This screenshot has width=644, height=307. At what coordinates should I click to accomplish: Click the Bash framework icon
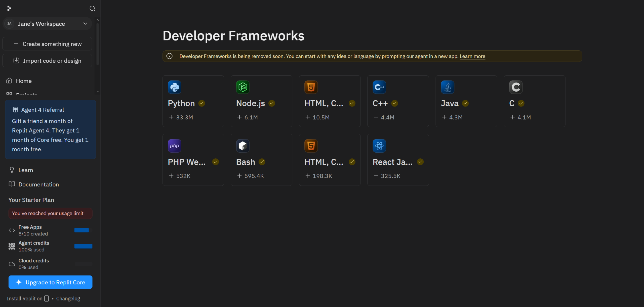(x=243, y=146)
